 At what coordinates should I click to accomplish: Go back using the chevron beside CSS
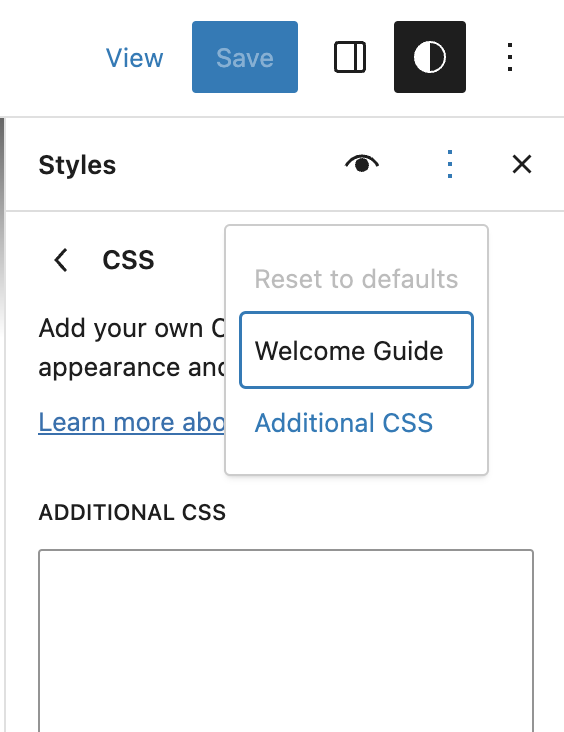[61, 260]
